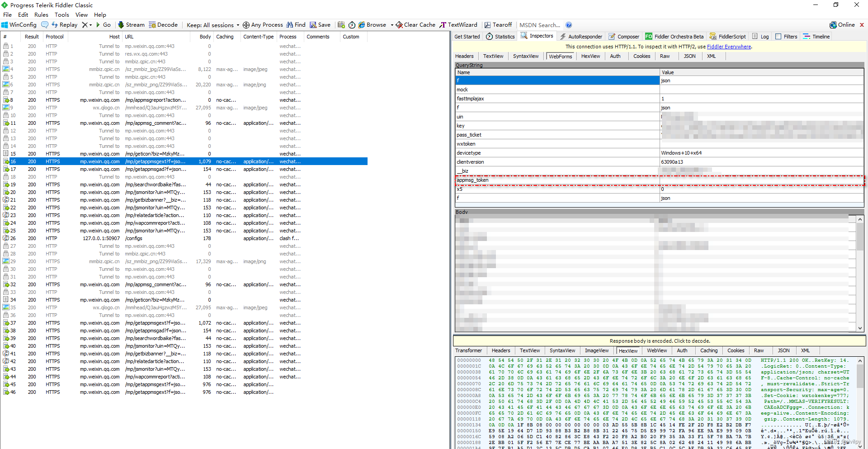Select request Cookies inspector tab
The width and height of the screenshot is (868, 449).
point(642,56)
